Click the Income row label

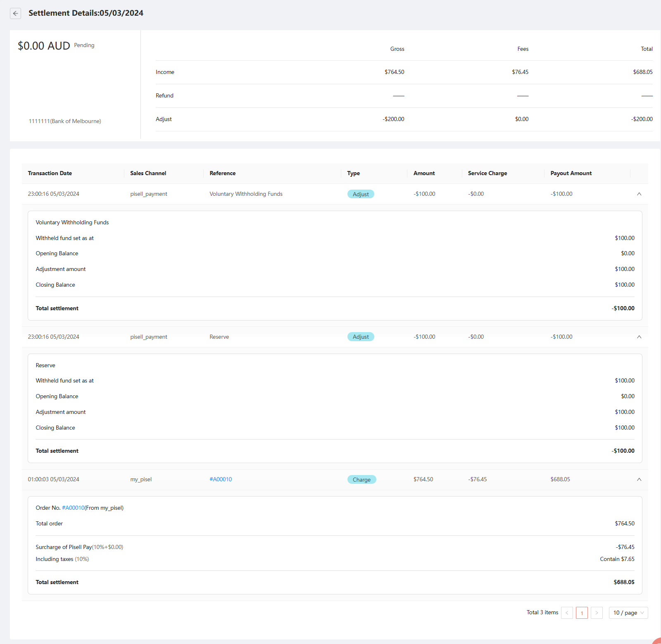(165, 72)
